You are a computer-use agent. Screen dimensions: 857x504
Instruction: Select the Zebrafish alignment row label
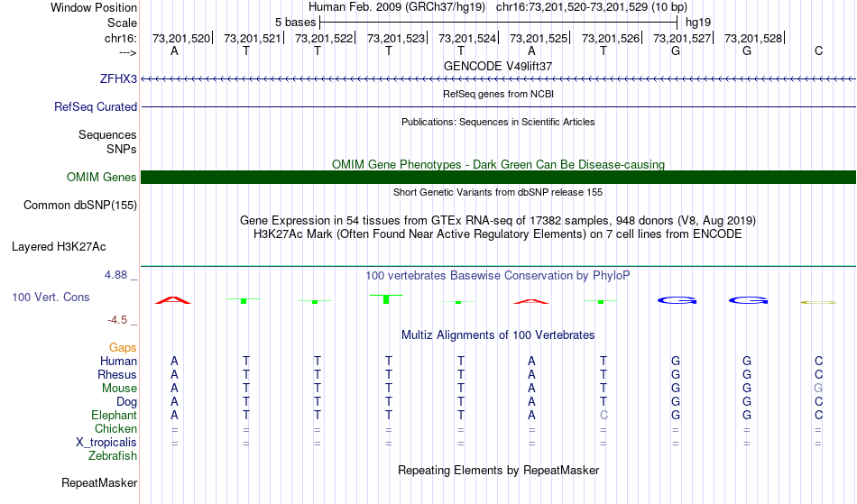pyautogui.click(x=113, y=455)
